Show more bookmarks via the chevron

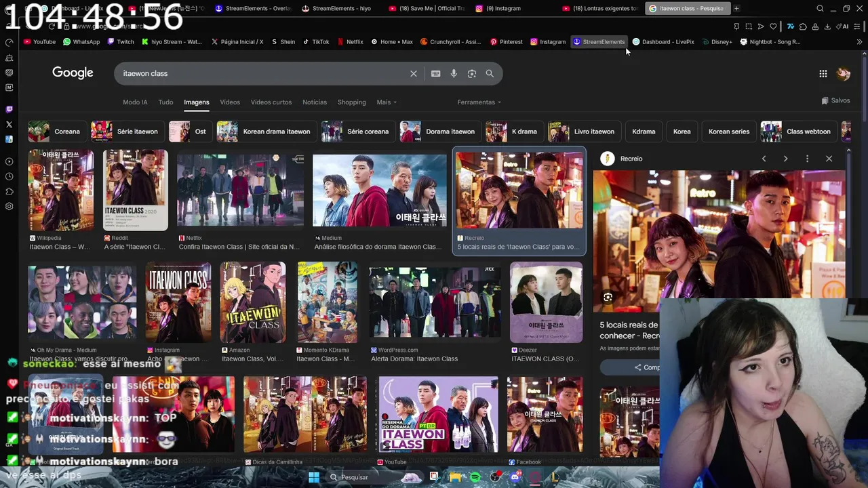pyautogui.click(x=859, y=42)
